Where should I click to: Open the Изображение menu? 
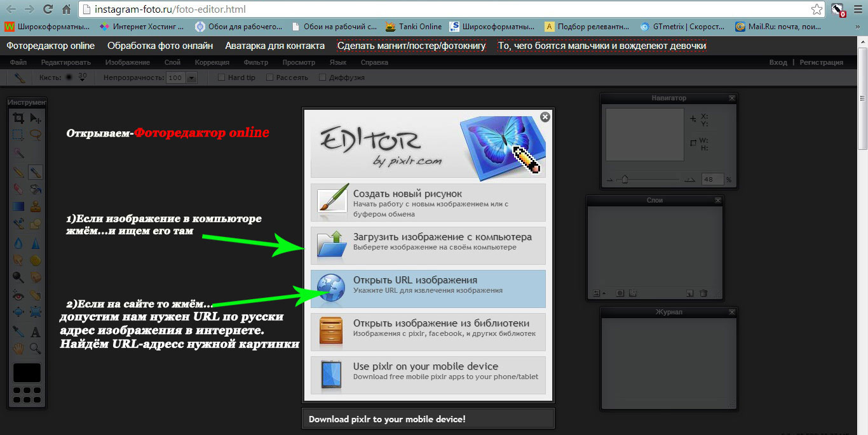[x=128, y=62]
